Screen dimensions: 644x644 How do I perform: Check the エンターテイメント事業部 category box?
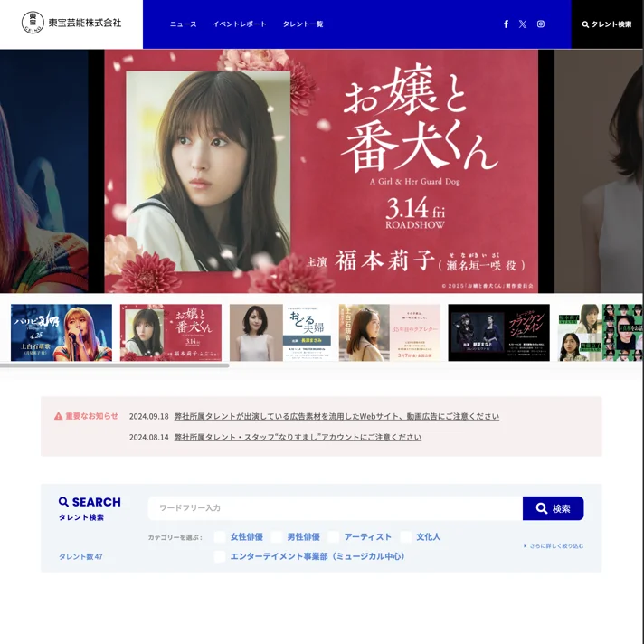220,556
